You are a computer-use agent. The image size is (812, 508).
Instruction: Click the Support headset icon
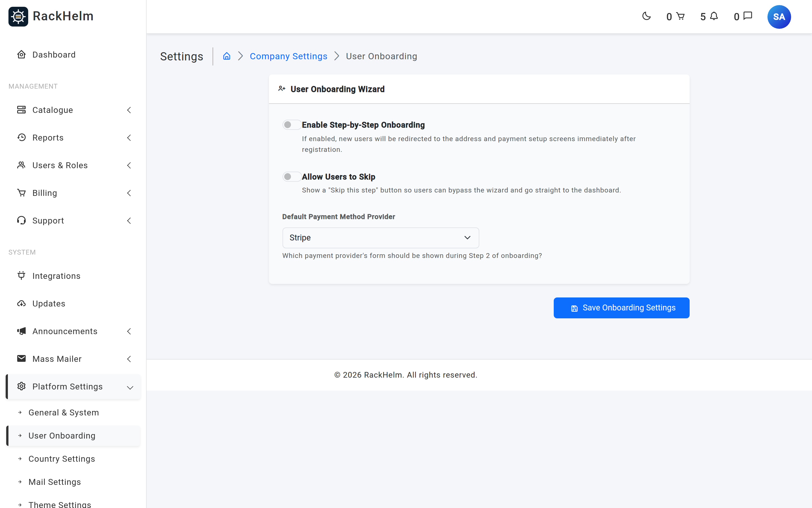[x=21, y=220]
